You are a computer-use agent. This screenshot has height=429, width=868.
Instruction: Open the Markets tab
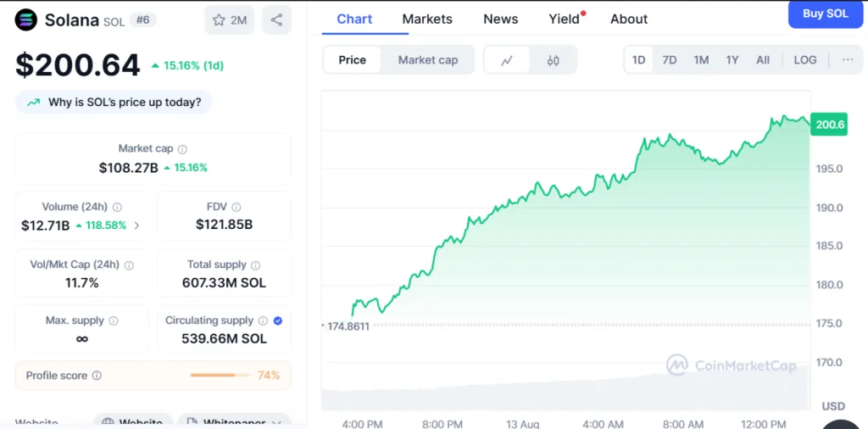[427, 19]
